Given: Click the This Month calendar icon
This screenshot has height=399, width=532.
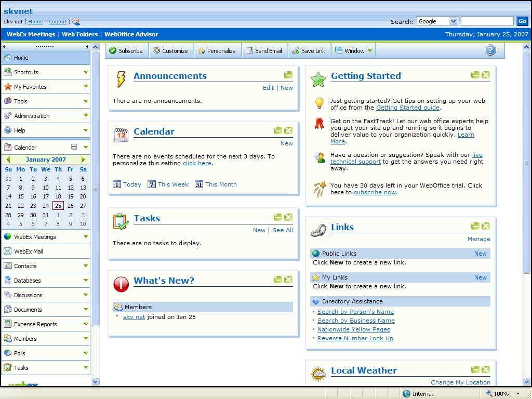Looking at the screenshot, I should tap(199, 184).
